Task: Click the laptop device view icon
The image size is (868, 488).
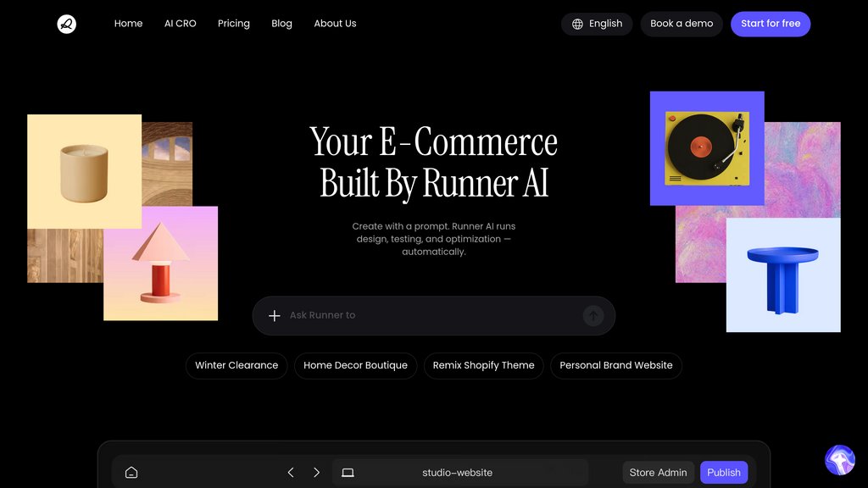Action: click(348, 473)
